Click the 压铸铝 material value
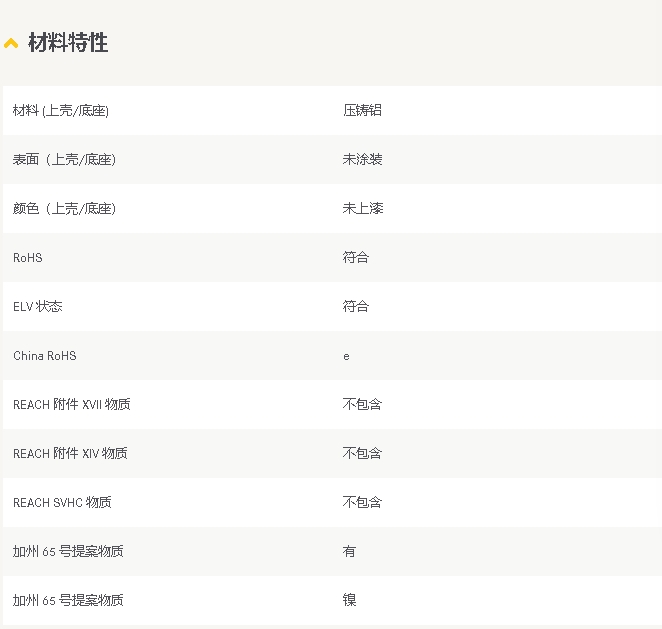 (x=362, y=111)
